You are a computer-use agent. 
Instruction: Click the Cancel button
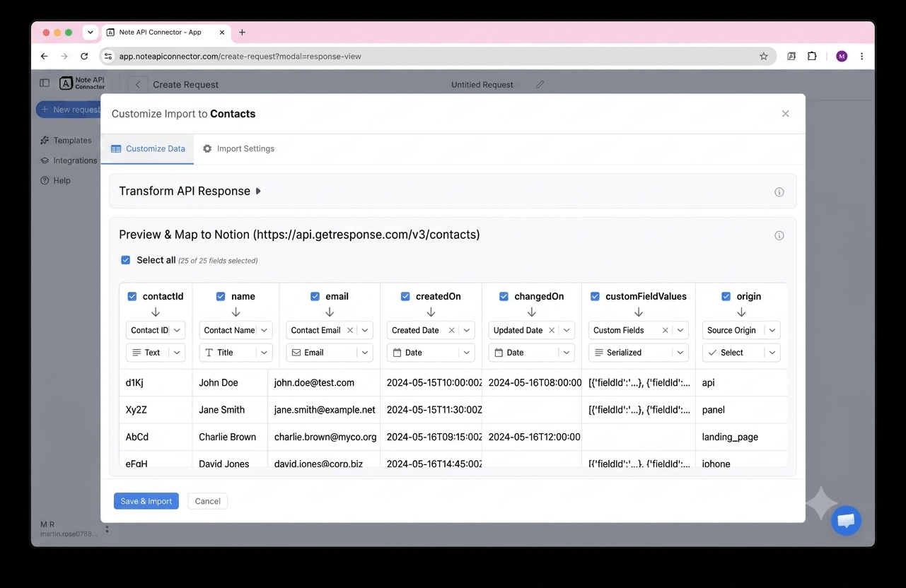coord(208,501)
